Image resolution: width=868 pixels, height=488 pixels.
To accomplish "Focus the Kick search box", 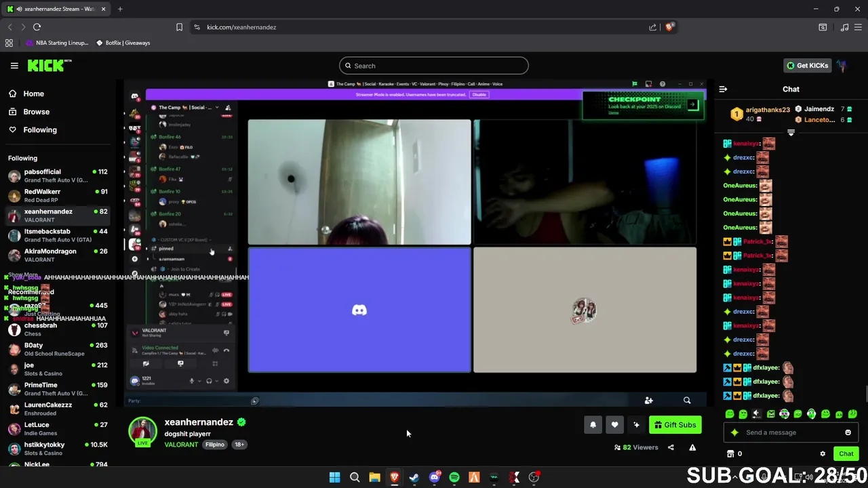I will pos(434,66).
